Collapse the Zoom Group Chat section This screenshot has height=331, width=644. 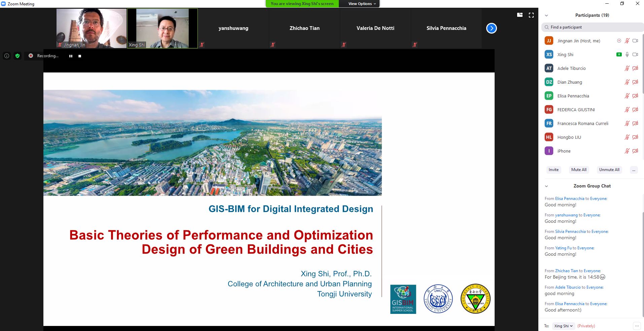tap(546, 186)
